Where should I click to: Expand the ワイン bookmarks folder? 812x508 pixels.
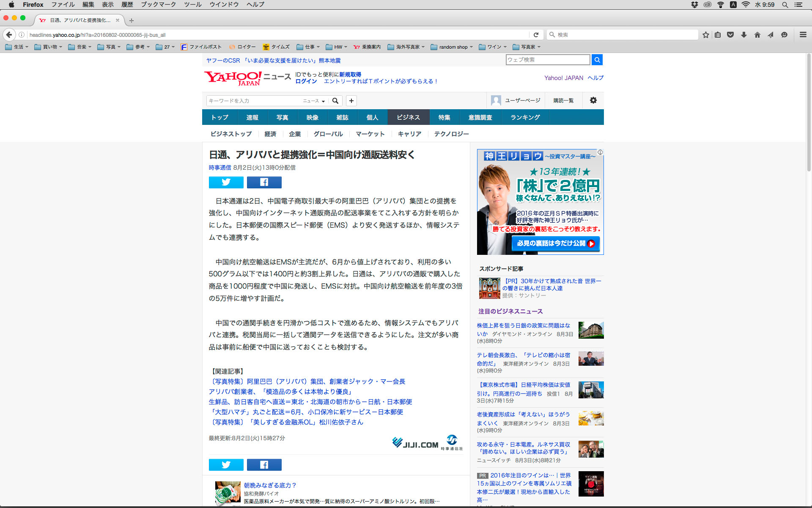click(x=493, y=47)
